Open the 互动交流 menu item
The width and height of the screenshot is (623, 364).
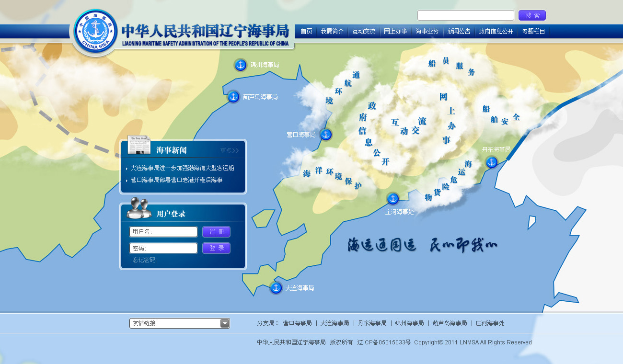(364, 32)
